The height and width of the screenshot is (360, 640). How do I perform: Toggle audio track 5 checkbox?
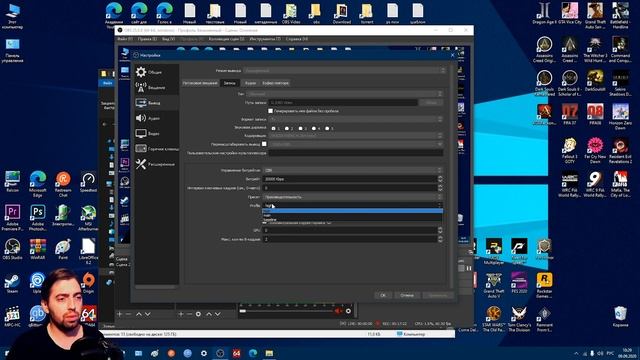(x=327, y=128)
